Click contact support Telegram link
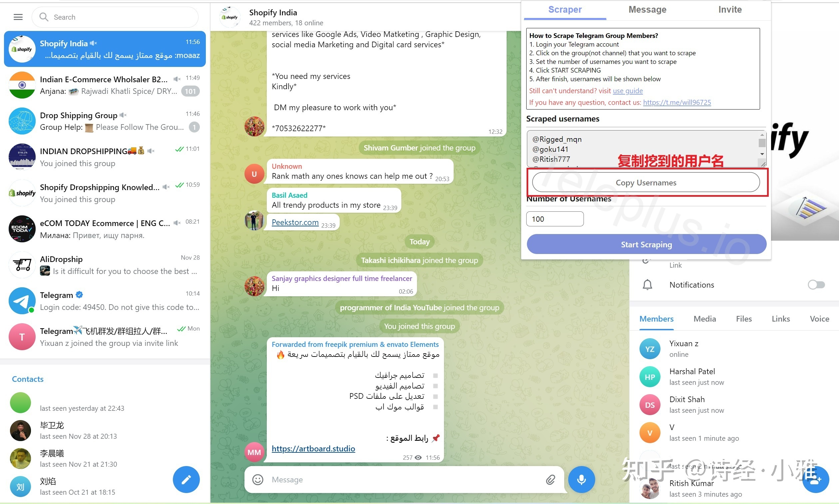The height and width of the screenshot is (504, 839). coord(676,102)
